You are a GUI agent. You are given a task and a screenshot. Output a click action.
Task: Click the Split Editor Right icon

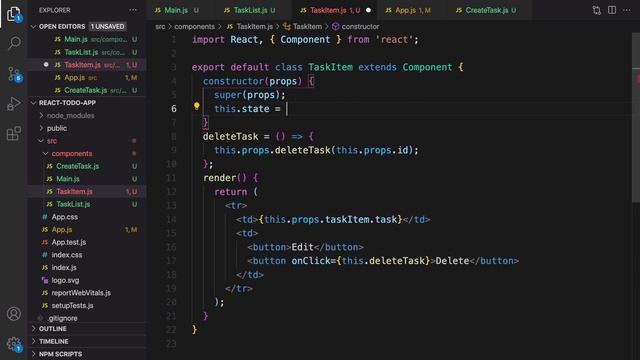pyautogui.click(x=611, y=10)
